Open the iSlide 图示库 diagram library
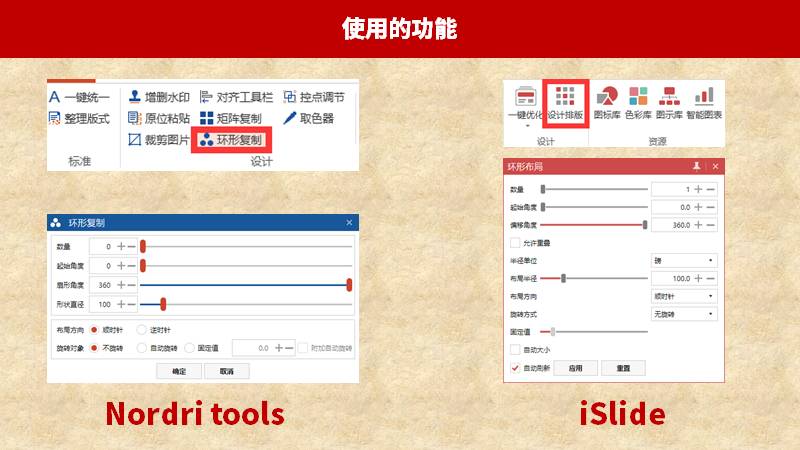Viewport: 800px width, 450px height. coord(669,103)
